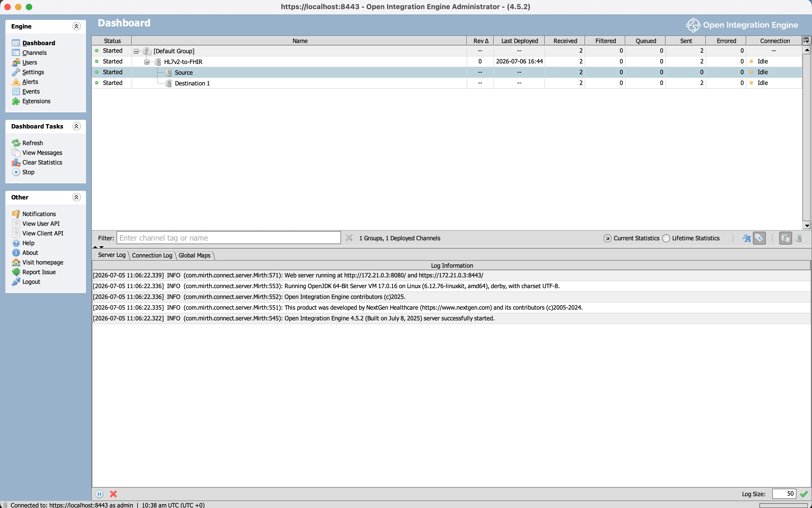Sort by the Status column header
The image size is (812, 508).
click(x=112, y=41)
